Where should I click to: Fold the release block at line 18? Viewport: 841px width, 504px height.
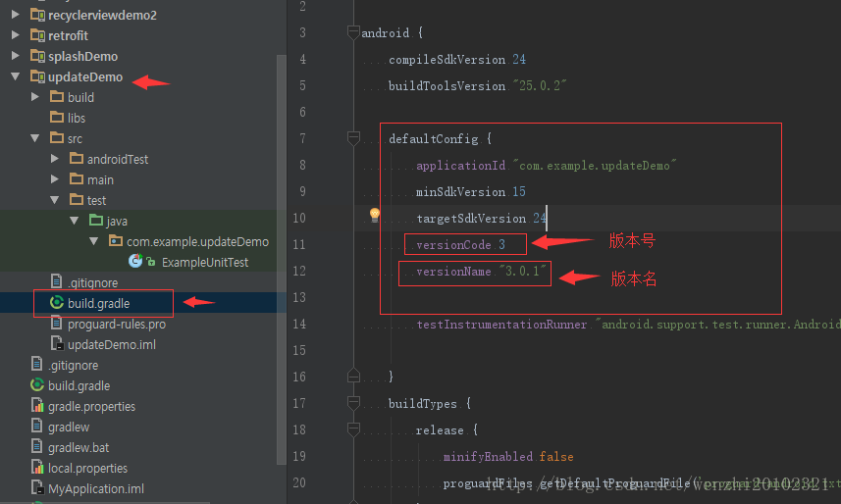[353, 428]
